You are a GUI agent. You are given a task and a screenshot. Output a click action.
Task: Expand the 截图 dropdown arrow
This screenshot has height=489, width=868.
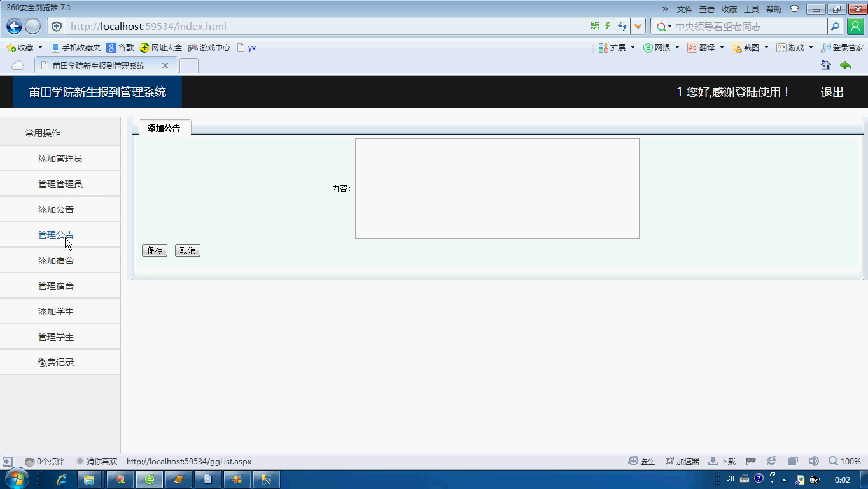[x=766, y=48]
